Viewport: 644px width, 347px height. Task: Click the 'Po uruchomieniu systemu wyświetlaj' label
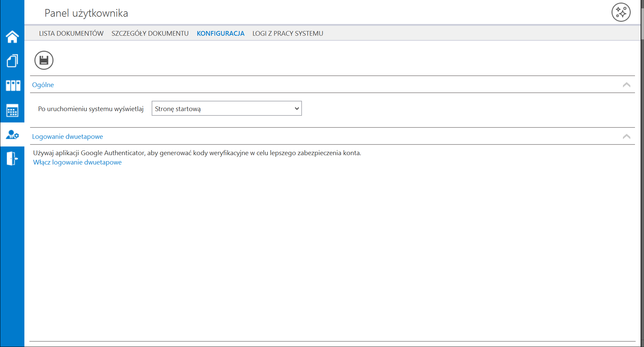(x=91, y=109)
